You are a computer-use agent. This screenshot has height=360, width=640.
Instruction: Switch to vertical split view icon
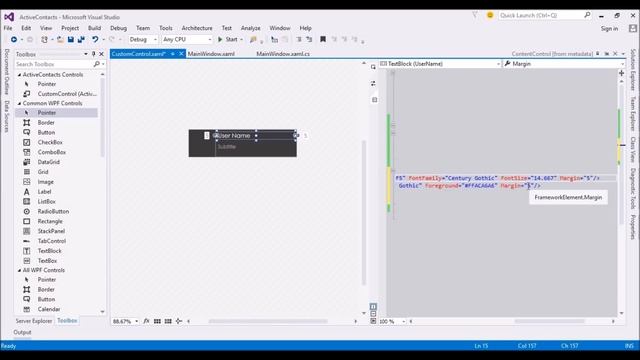tap(373, 307)
